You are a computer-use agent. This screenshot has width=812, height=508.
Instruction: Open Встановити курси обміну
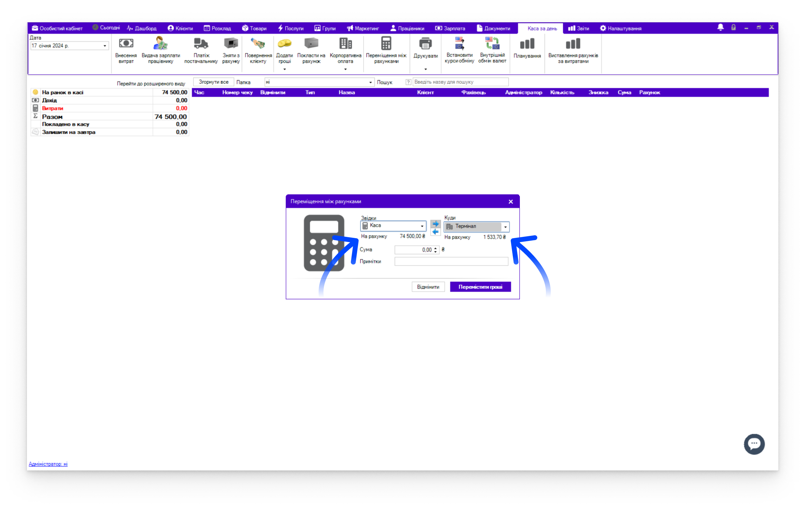click(x=459, y=50)
